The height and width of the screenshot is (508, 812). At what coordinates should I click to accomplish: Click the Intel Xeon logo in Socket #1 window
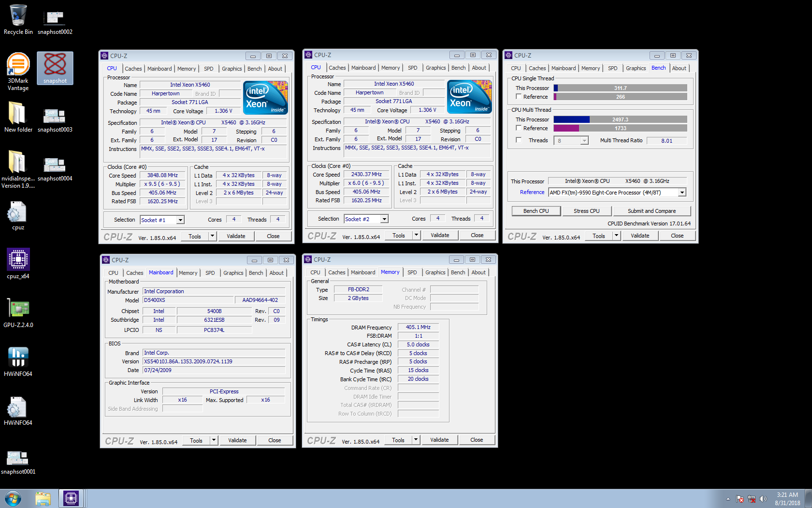coord(266,97)
